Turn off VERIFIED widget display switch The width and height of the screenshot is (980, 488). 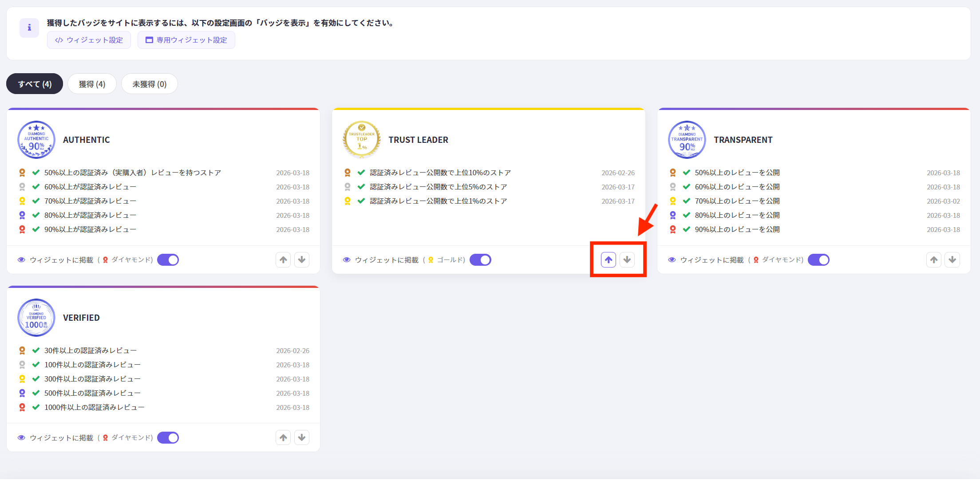coord(168,438)
